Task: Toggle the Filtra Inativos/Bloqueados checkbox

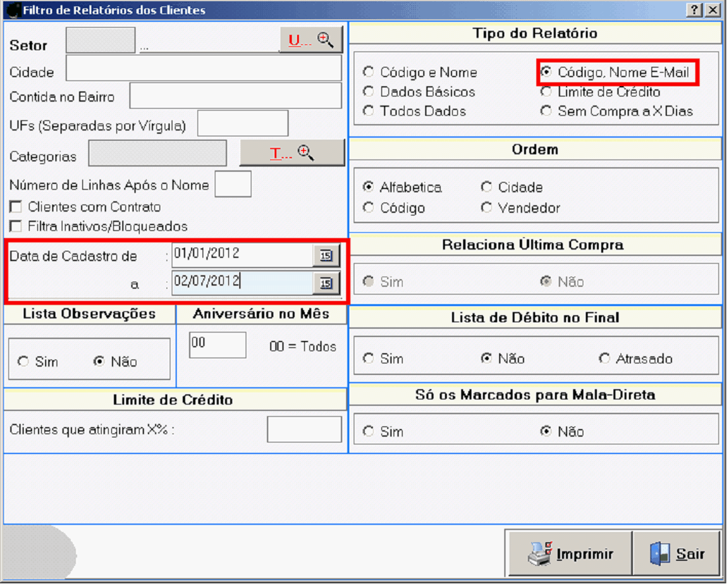Action: point(15,226)
